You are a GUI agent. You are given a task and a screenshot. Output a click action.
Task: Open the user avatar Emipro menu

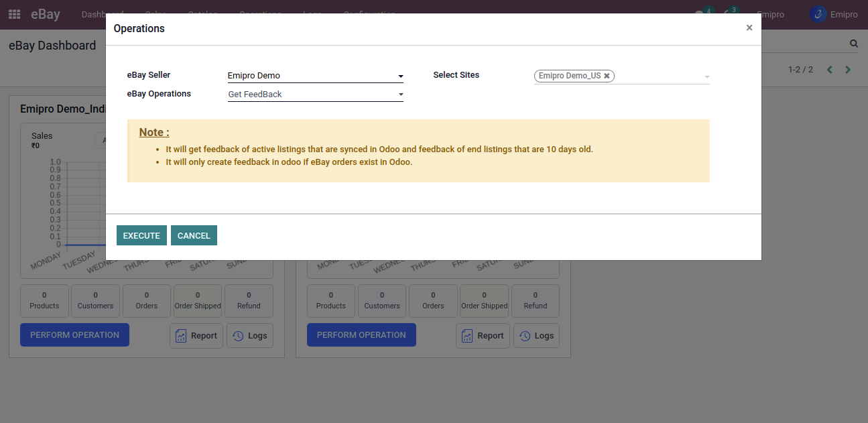pyautogui.click(x=833, y=14)
